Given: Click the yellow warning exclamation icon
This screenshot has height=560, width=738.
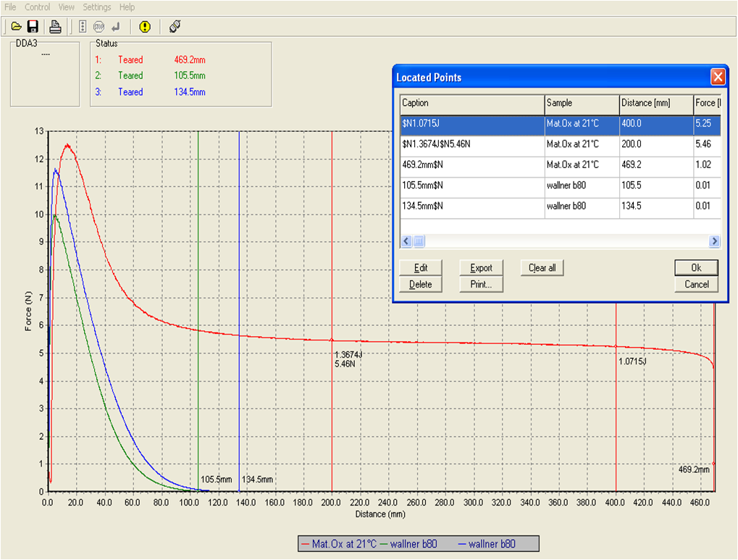Looking at the screenshot, I should click(145, 27).
